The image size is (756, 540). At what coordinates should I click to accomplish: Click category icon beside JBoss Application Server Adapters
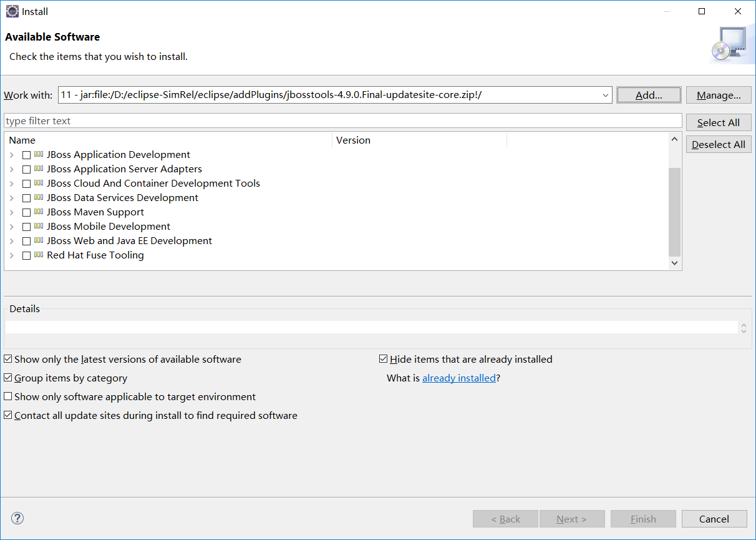point(39,169)
